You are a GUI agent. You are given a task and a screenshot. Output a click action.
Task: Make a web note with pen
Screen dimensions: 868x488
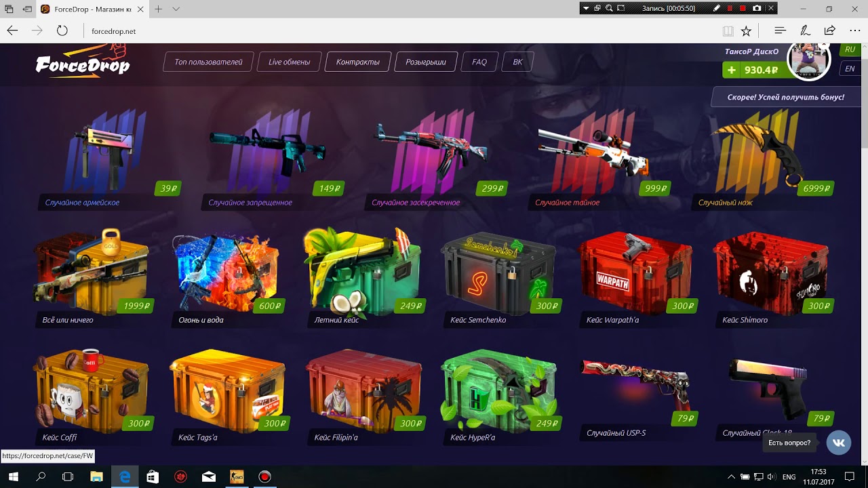point(805,30)
